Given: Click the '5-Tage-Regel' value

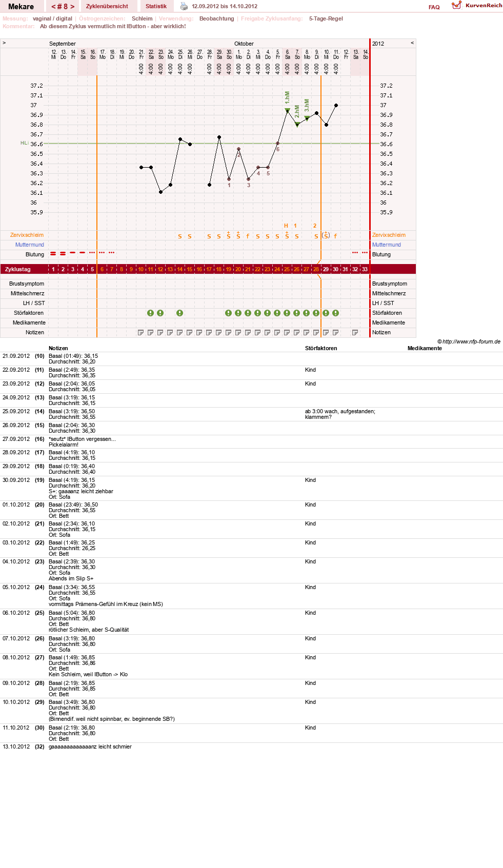Looking at the screenshot, I should [x=326, y=18].
